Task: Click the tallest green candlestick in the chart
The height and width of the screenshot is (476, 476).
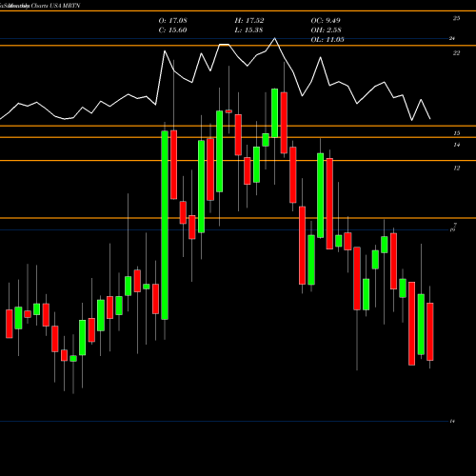Action: [x=165, y=225]
